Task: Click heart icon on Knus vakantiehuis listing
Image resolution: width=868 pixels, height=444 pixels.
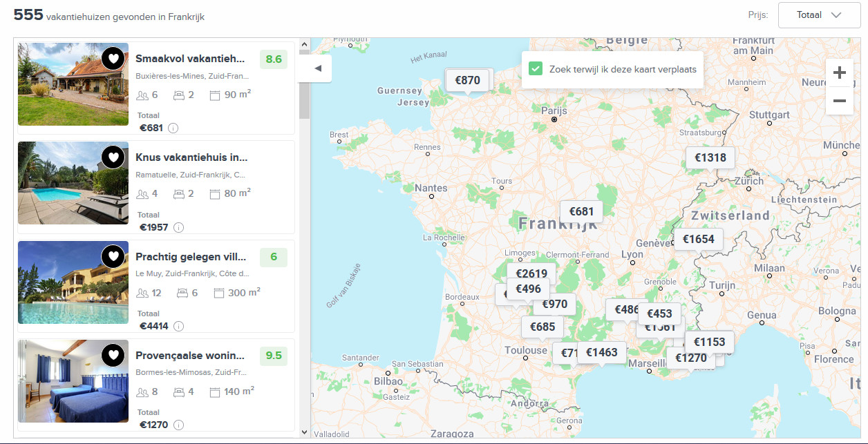Action: (x=113, y=157)
